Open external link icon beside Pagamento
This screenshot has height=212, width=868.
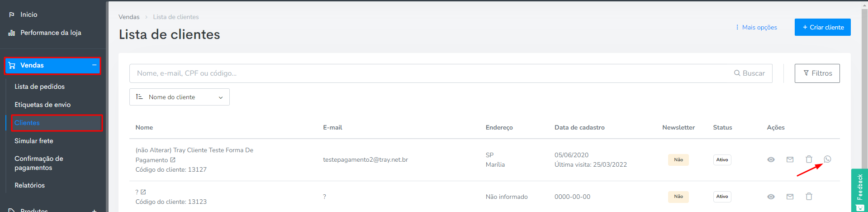pos(173,160)
